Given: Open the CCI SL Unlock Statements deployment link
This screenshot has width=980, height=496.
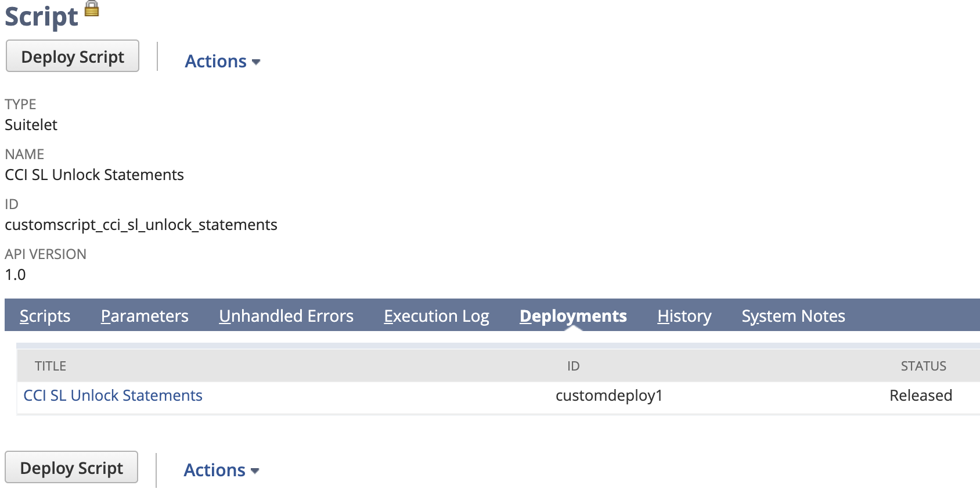Looking at the screenshot, I should point(113,396).
